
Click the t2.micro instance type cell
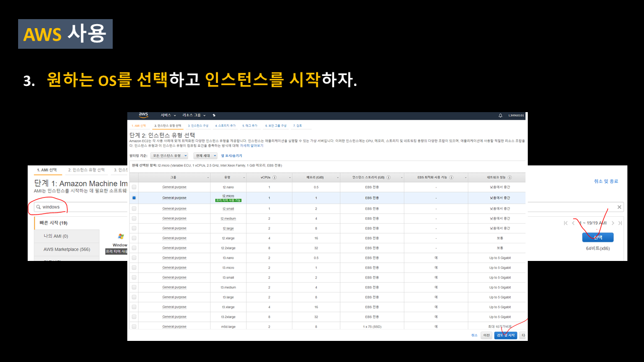pos(228,196)
